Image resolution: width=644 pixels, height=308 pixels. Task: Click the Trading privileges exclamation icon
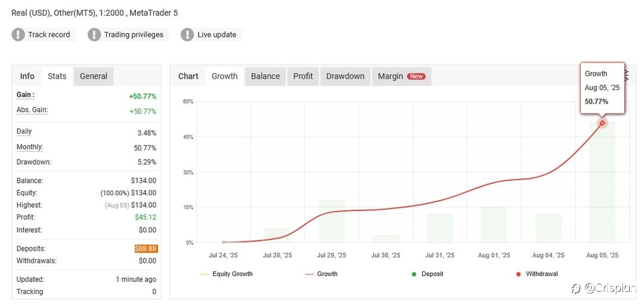[x=94, y=35]
